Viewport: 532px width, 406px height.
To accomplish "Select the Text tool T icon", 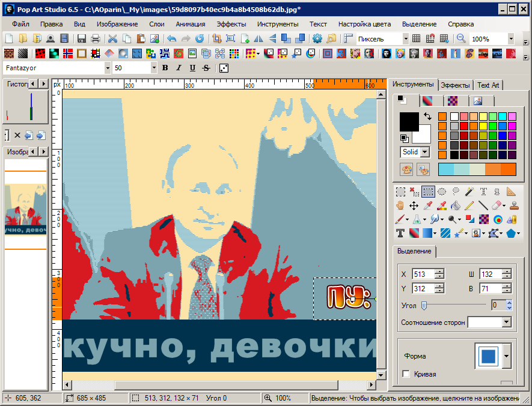I will (x=400, y=233).
